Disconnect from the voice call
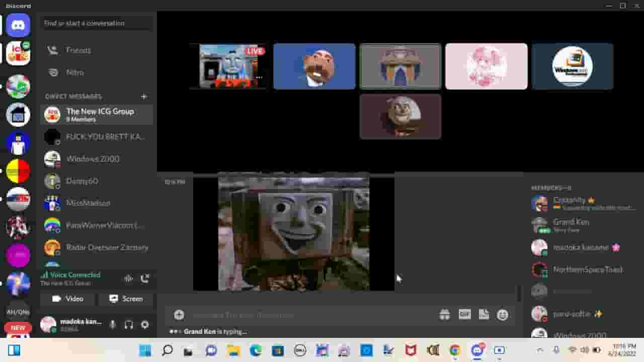Viewport: 644px width, 362px height. 145,279
